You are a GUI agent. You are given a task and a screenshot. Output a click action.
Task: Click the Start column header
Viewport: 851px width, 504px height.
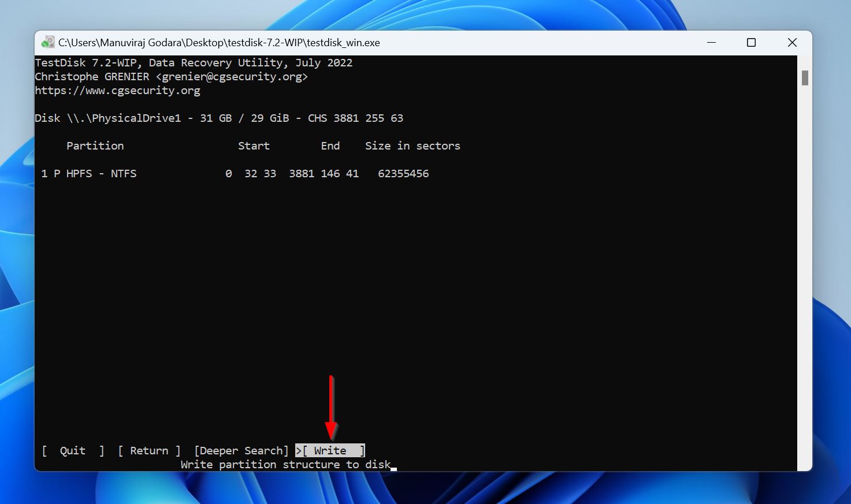point(254,146)
